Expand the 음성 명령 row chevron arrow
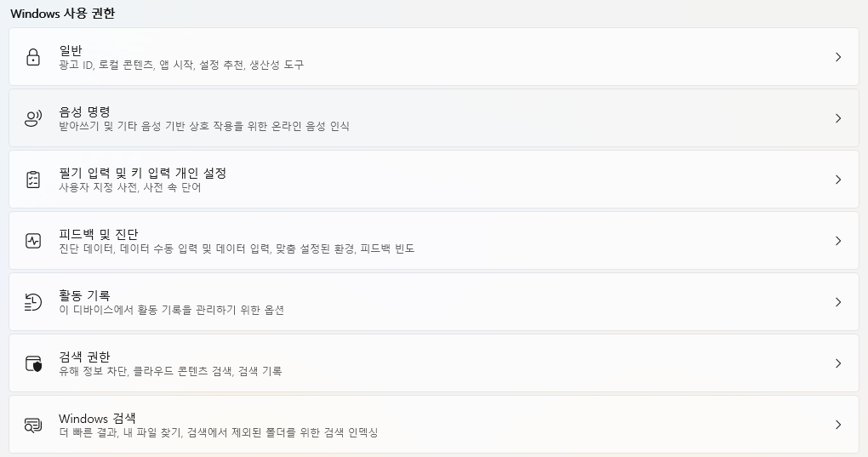868x457 pixels. 838,118
